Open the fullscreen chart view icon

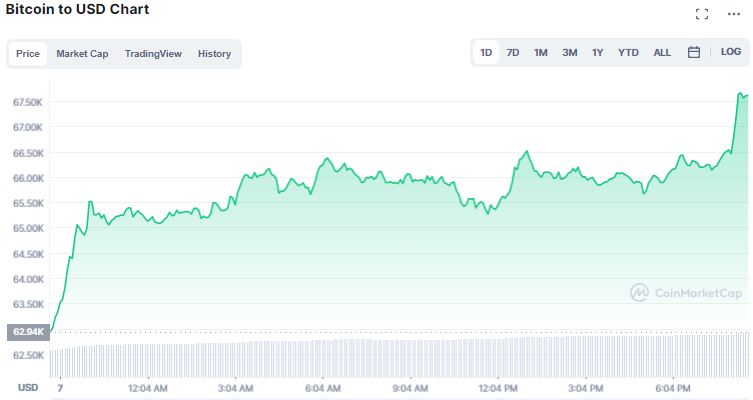[x=702, y=14]
